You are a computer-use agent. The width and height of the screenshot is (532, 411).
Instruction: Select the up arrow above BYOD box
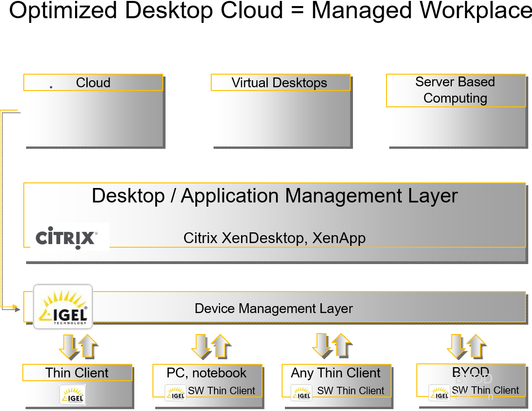tap(477, 346)
